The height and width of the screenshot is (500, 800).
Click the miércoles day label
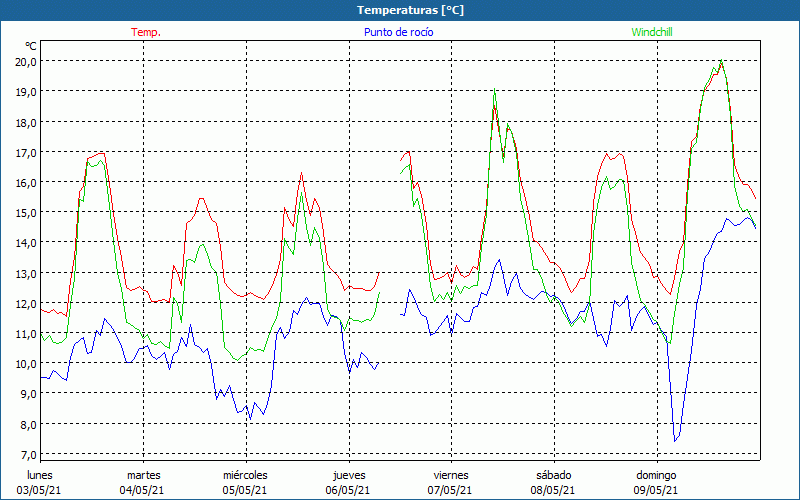coord(245,475)
